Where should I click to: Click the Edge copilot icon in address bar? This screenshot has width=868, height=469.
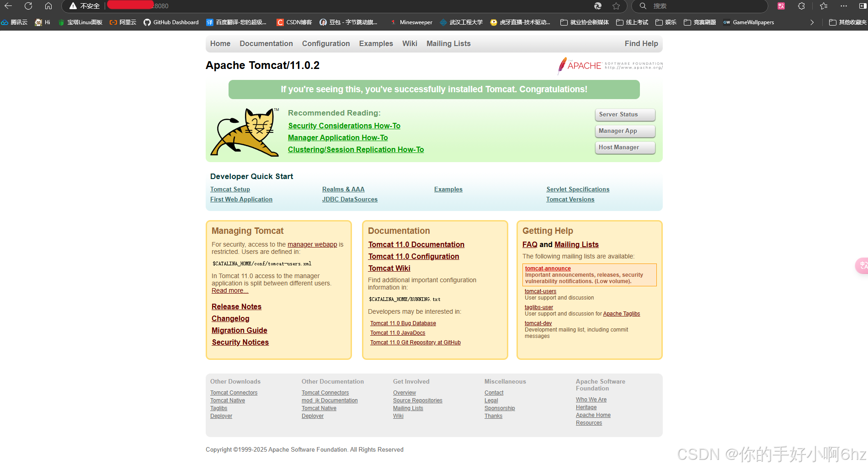pyautogui.click(x=598, y=6)
